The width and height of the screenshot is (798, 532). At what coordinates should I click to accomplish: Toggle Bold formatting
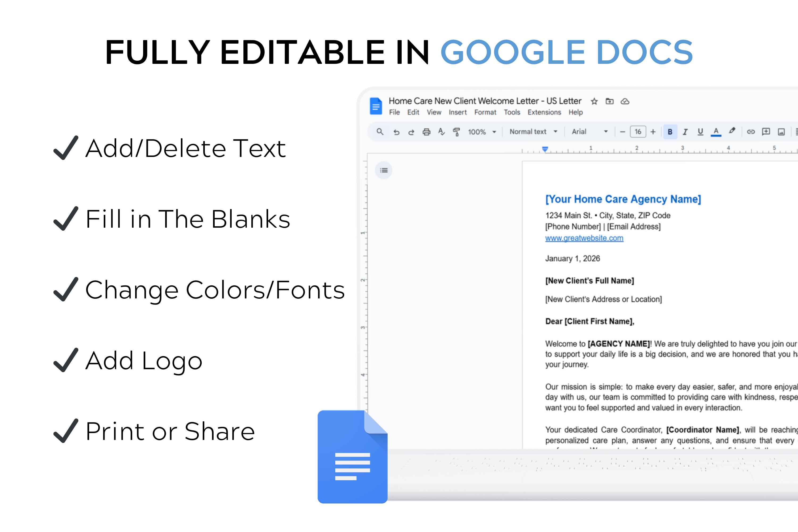click(670, 132)
